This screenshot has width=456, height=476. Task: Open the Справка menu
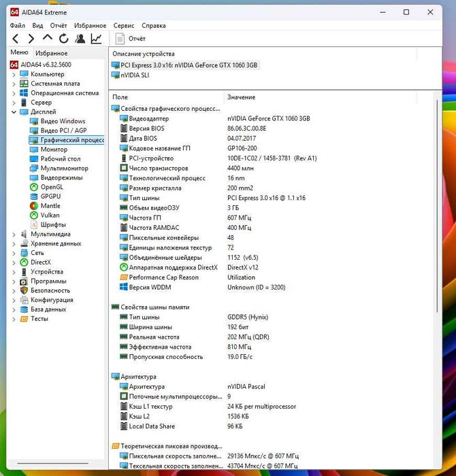[153, 26]
